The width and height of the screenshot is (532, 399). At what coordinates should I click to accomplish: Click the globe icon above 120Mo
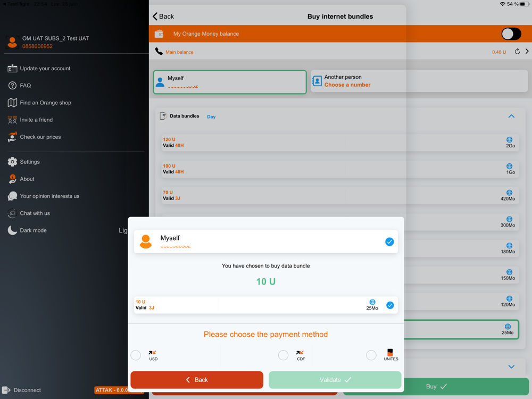pos(509,298)
